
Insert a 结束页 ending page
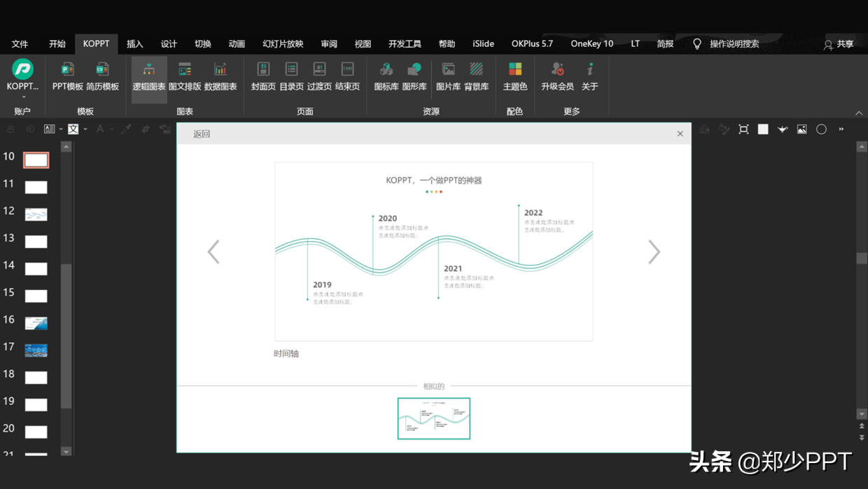347,76
